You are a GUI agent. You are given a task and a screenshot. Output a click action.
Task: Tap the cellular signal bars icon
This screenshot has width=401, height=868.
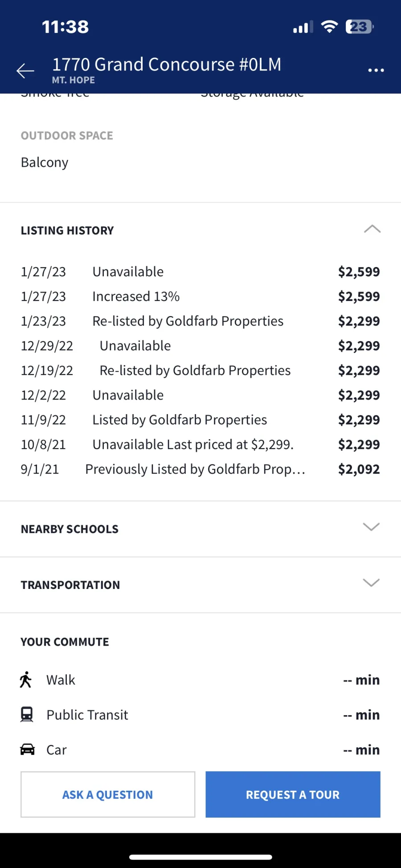(303, 28)
